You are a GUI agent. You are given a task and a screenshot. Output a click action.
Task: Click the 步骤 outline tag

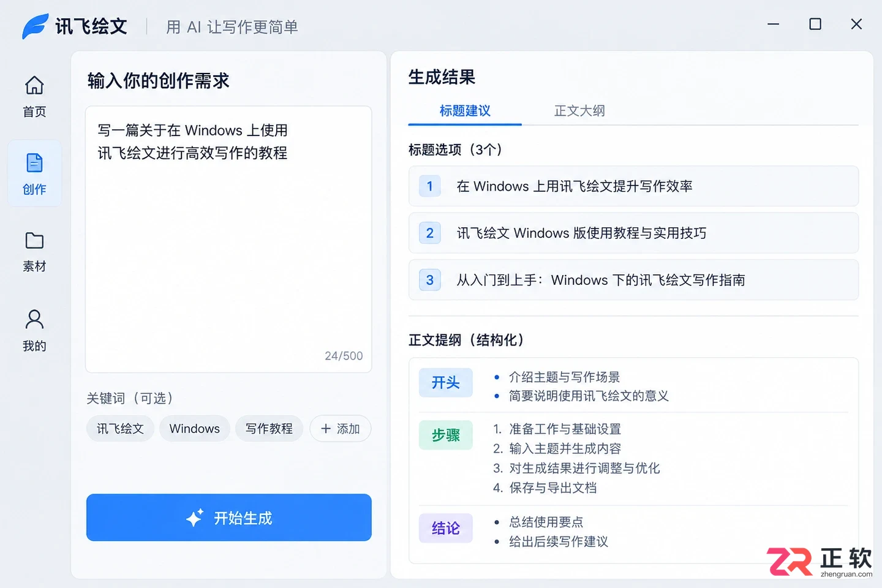click(x=446, y=435)
